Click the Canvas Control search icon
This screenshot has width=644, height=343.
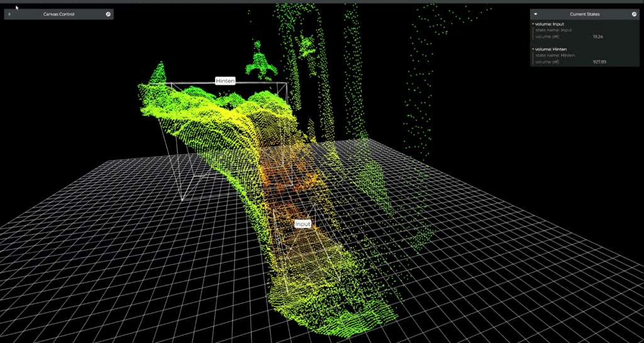pos(108,14)
